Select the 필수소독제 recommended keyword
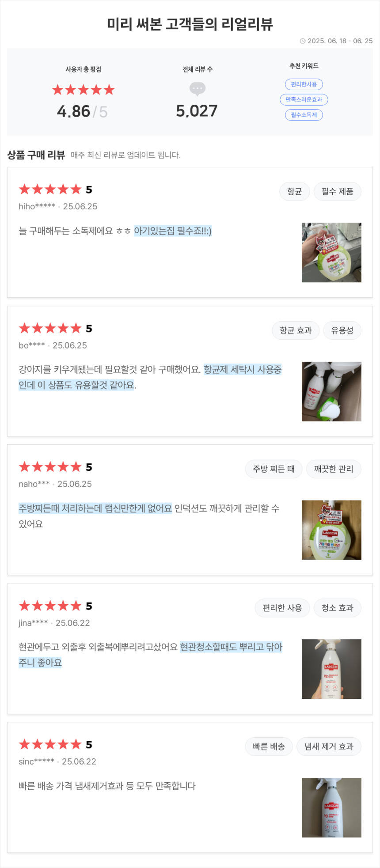This screenshot has width=380, height=868. coord(304,115)
